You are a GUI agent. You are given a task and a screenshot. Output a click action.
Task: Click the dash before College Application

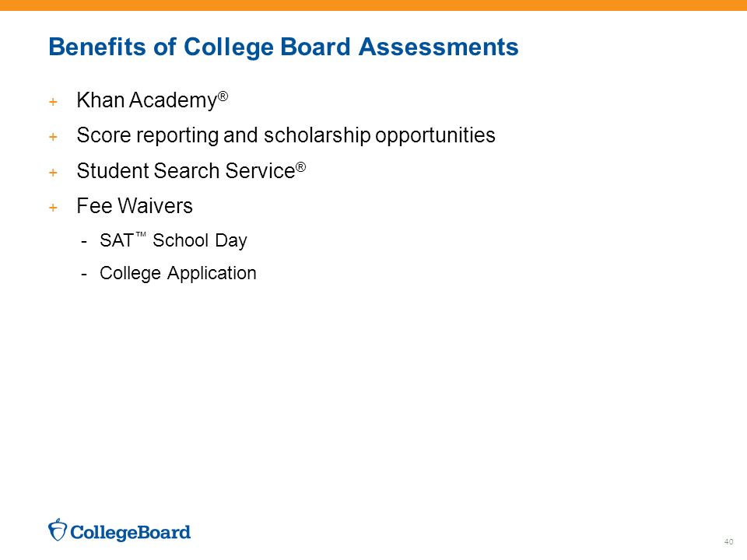pos(84,275)
